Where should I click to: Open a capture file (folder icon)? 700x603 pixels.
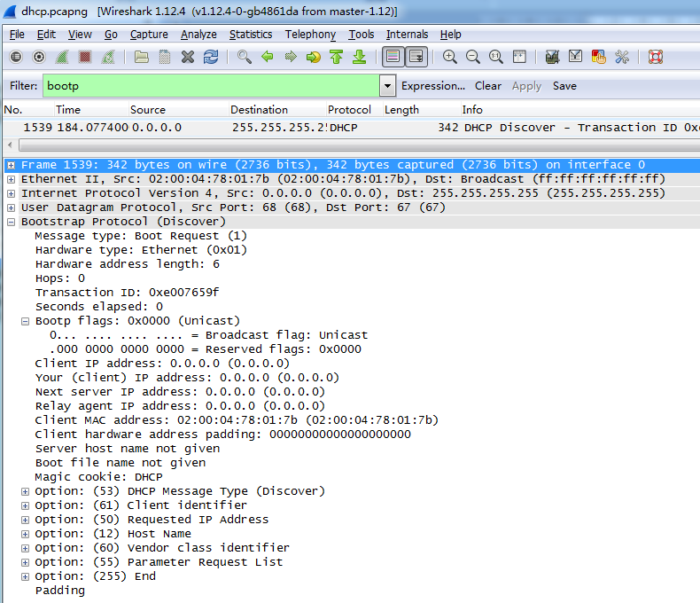click(x=142, y=57)
